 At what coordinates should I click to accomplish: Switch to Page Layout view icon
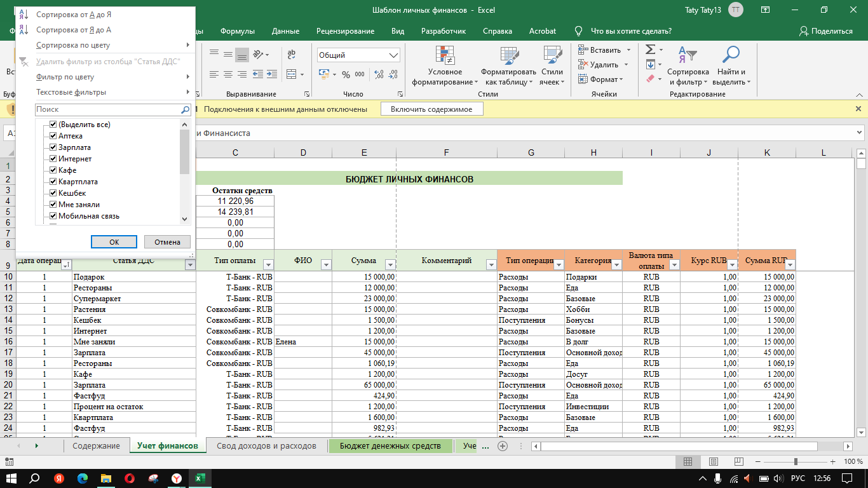[x=714, y=461]
